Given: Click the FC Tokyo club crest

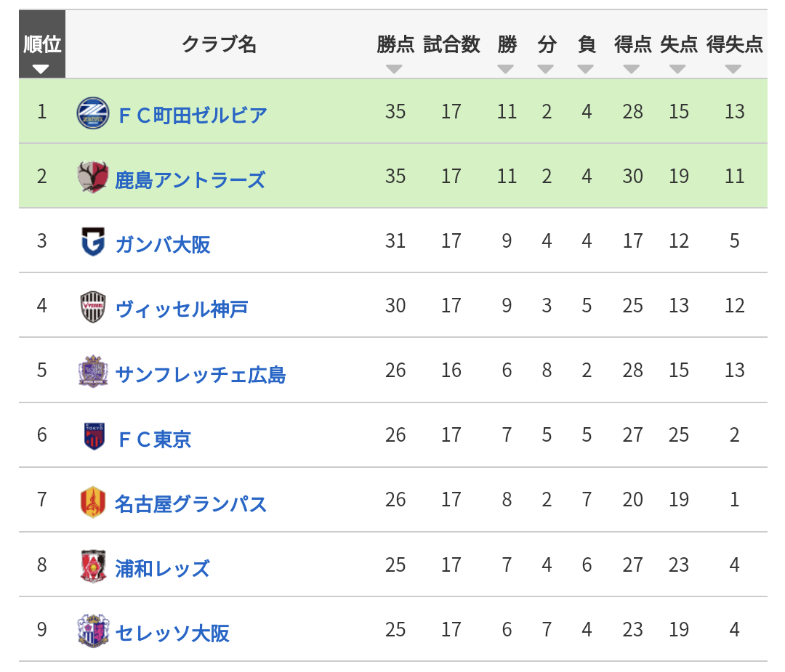Looking at the screenshot, I should (94, 436).
